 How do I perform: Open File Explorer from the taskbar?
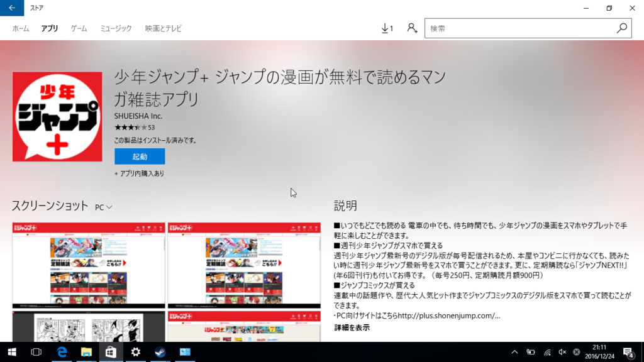click(86, 352)
